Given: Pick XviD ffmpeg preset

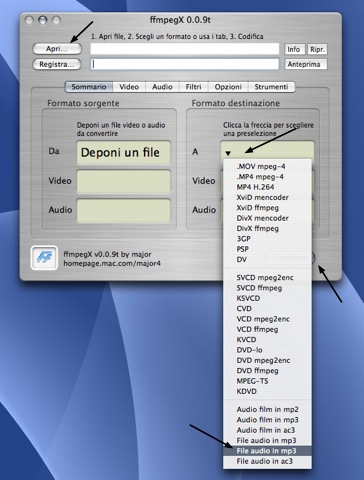Looking at the screenshot, I should tap(267, 208).
